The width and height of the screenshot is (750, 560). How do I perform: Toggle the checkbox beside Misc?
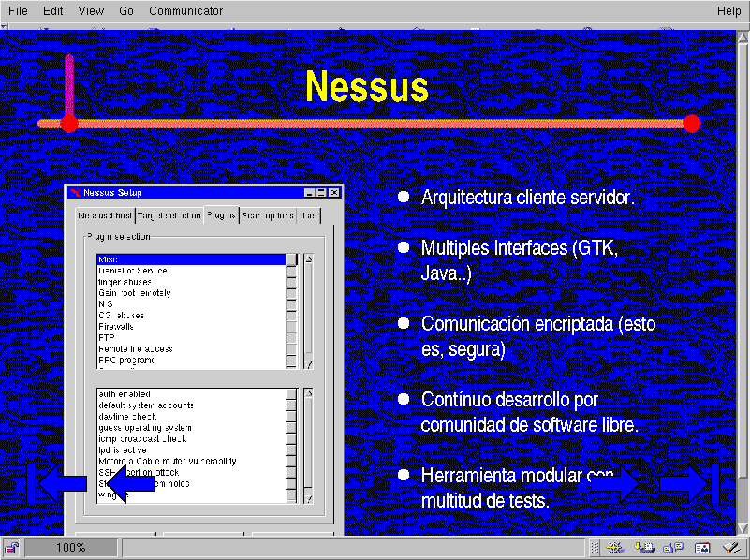click(x=291, y=259)
